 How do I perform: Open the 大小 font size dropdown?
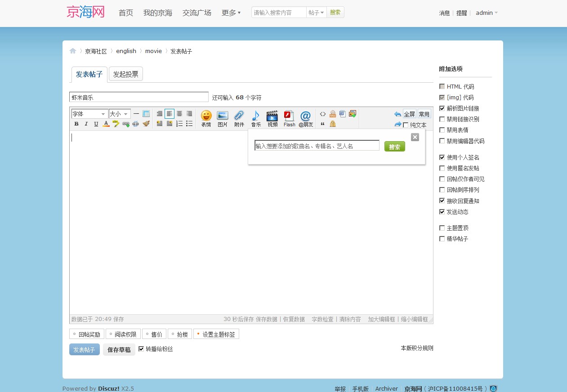coord(120,114)
